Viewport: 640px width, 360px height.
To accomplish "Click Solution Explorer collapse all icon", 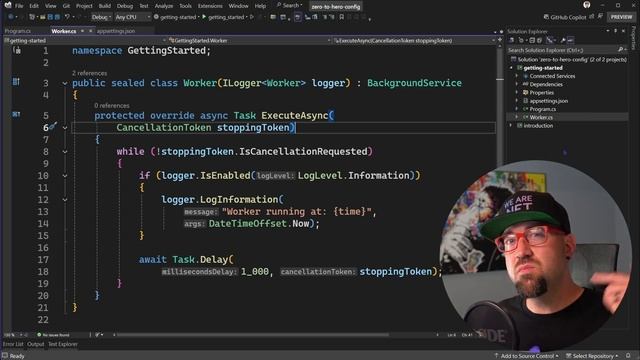I will [x=532, y=40].
